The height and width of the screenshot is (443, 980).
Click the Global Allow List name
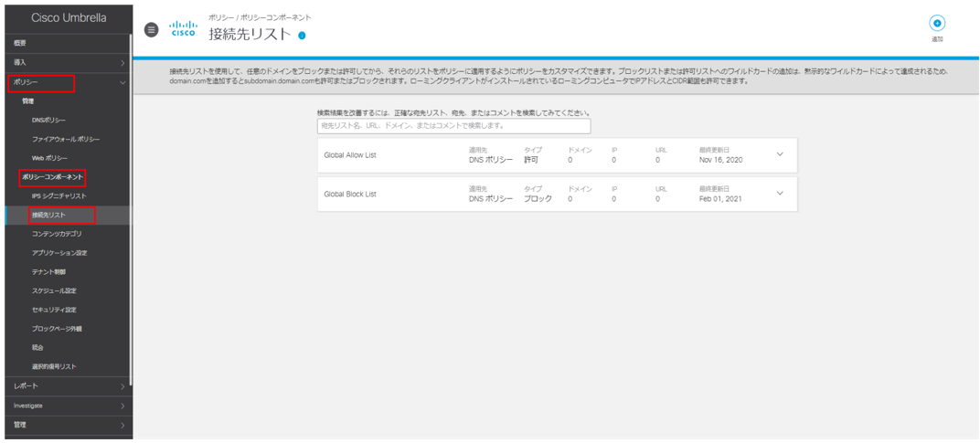[x=350, y=155]
